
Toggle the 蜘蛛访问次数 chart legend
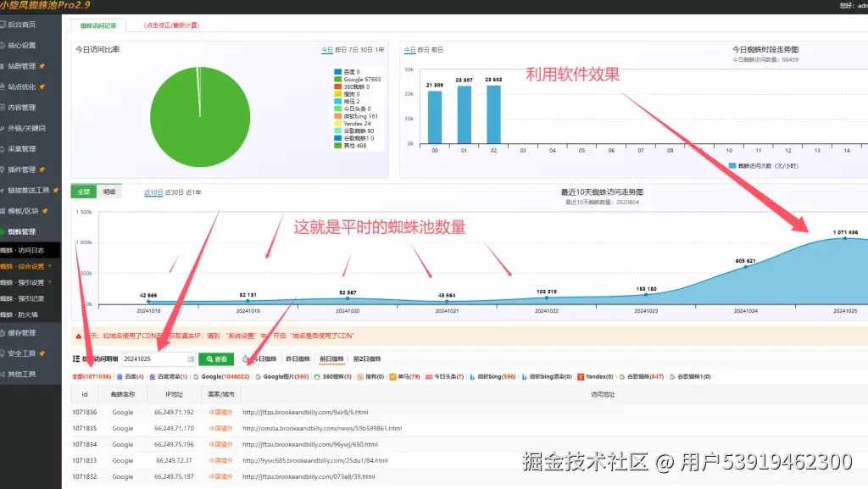764,165
